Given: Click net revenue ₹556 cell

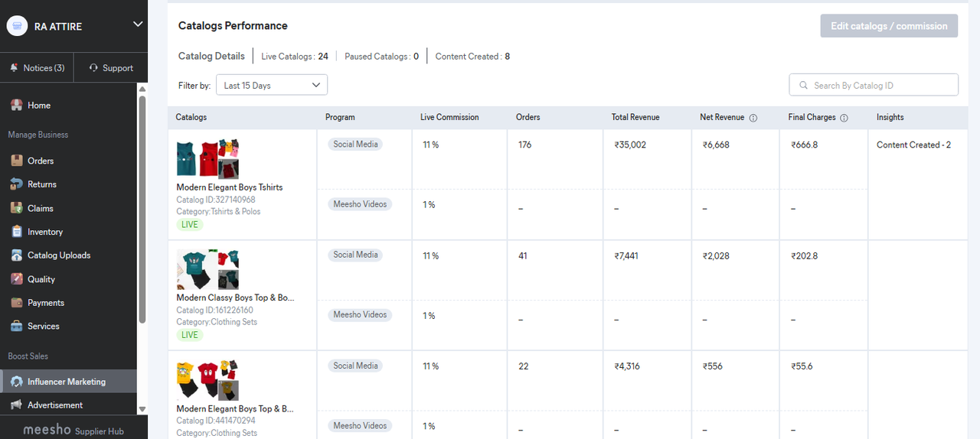Looking at the screenshot, I should click(713, 366).
